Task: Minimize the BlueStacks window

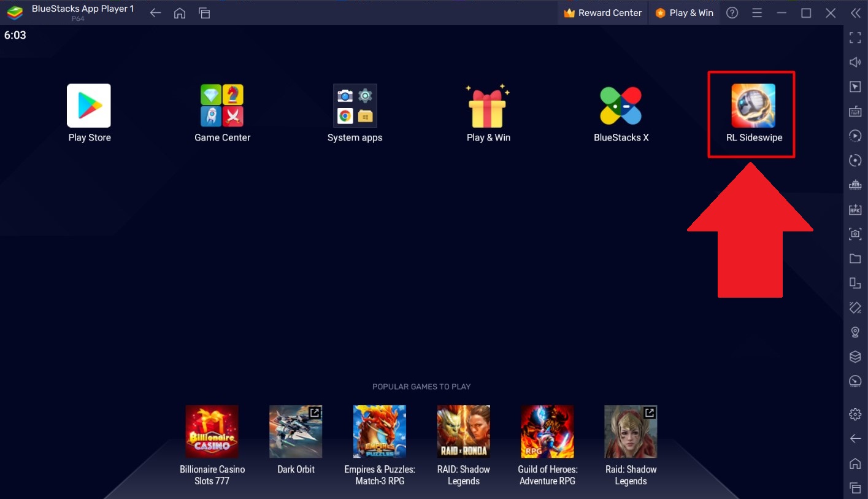Action: 782,13
